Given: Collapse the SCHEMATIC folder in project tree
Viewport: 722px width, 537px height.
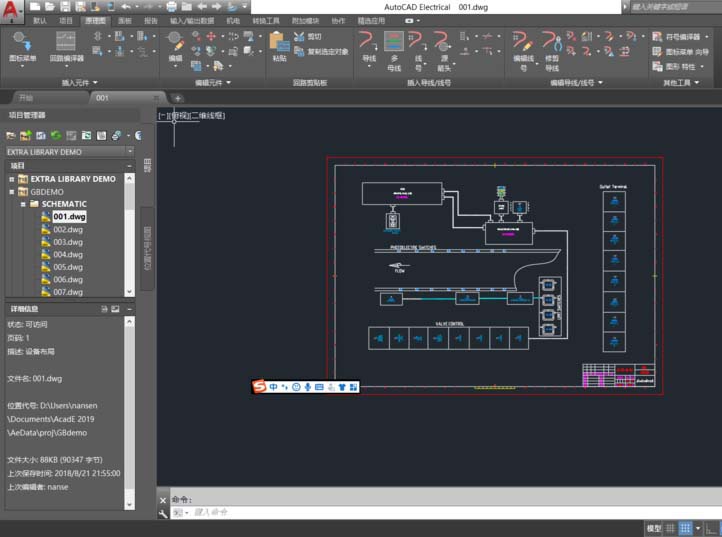Looking at the screenshot, I should 22,204.
